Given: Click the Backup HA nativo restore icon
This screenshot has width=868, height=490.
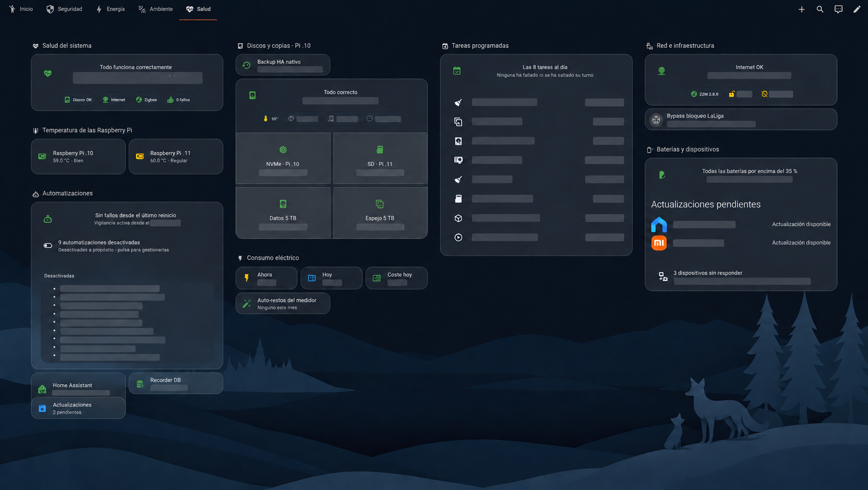Looking at the screenshot, I should pyautogui.click(x=246, y=65).
